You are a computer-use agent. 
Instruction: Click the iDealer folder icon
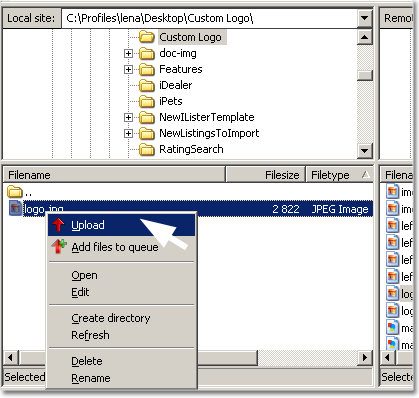(146, 85)
